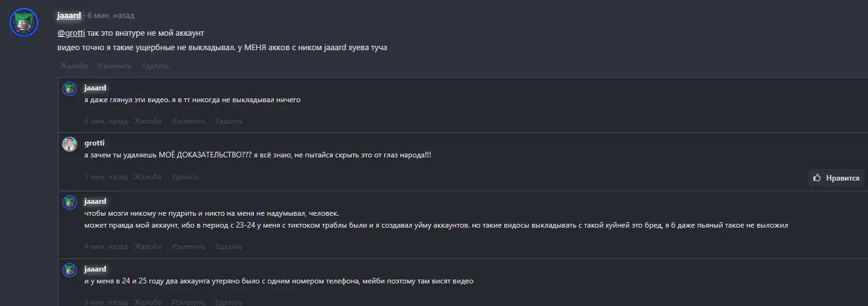The width and height of the screenshot is (868, 306).
Task: Click the grotti username in the reply
Action: pos(94,143)
